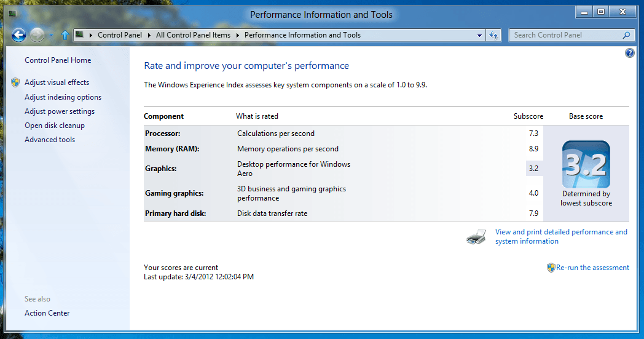
Task: Click the shield icon beside Adjust visual effects
Action: tap(15, 82)
